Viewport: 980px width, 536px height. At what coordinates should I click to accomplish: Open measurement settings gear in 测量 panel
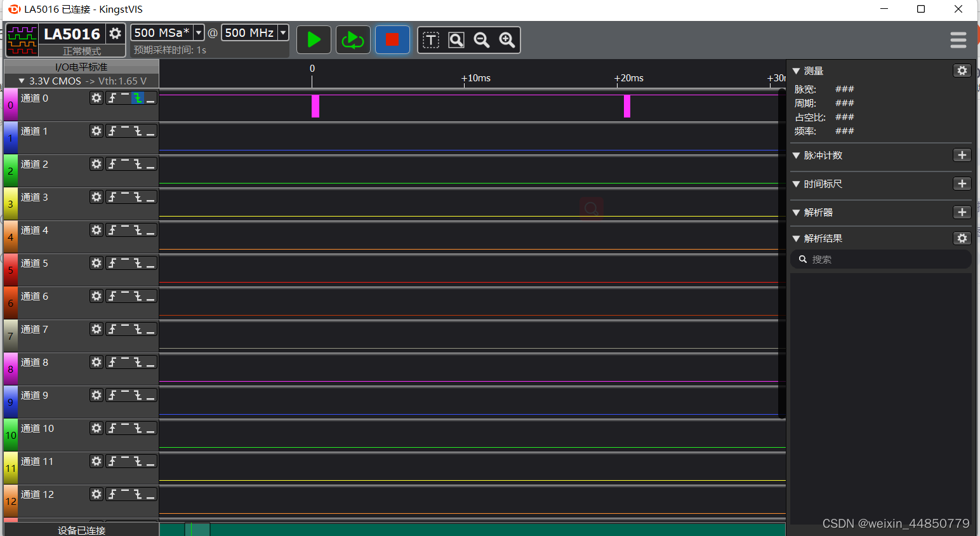click(962, 70)
